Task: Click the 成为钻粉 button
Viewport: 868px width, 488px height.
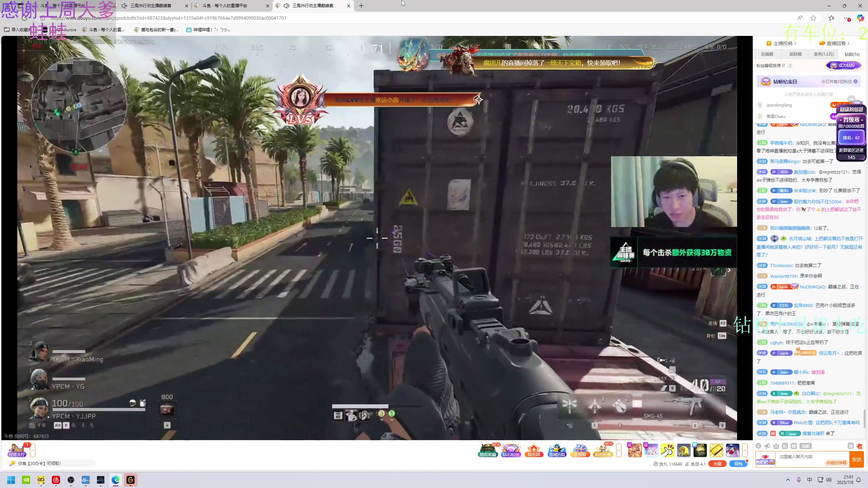Action: tap(844, 65)
